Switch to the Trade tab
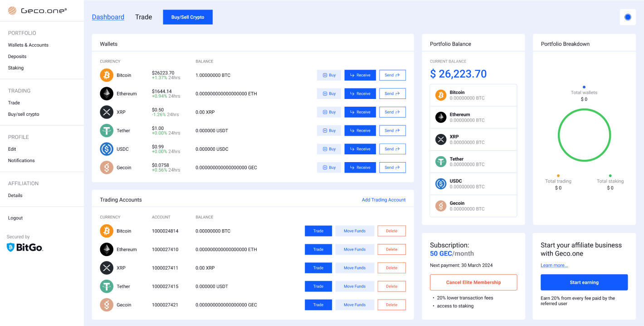 [x=143, y=17]
